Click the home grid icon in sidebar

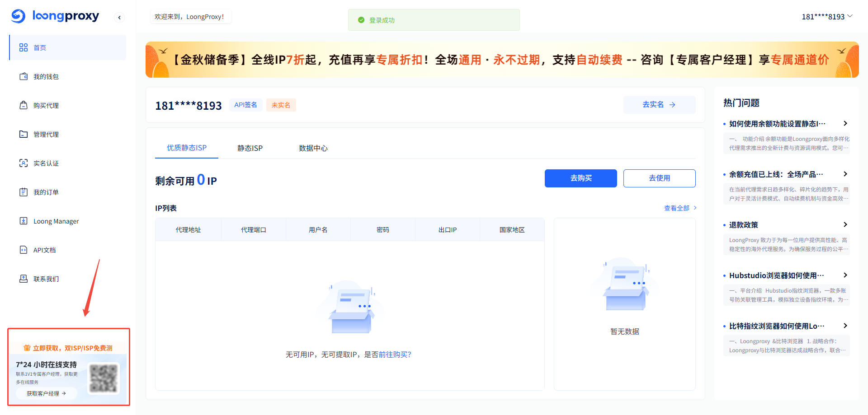(24, 47)
